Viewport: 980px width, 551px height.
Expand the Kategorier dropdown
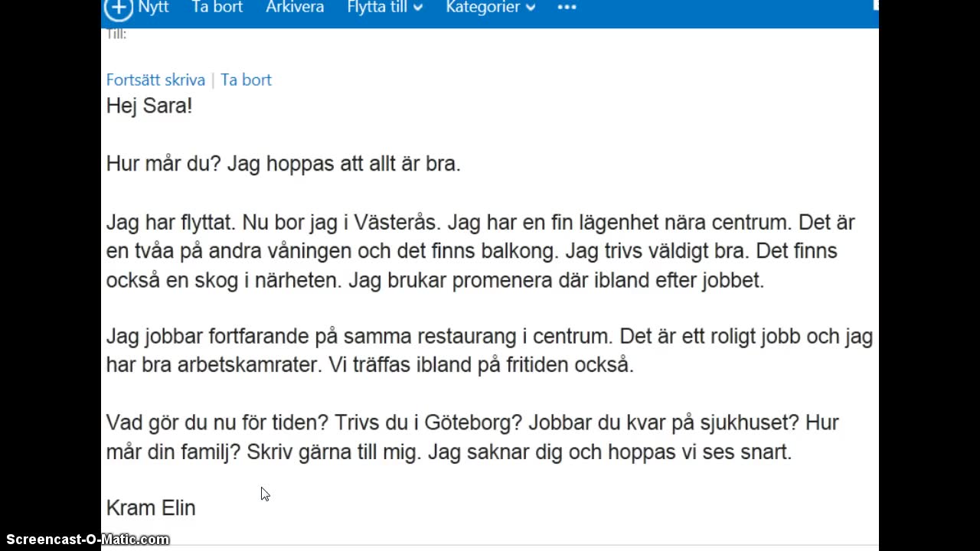(x=490, y=8)
